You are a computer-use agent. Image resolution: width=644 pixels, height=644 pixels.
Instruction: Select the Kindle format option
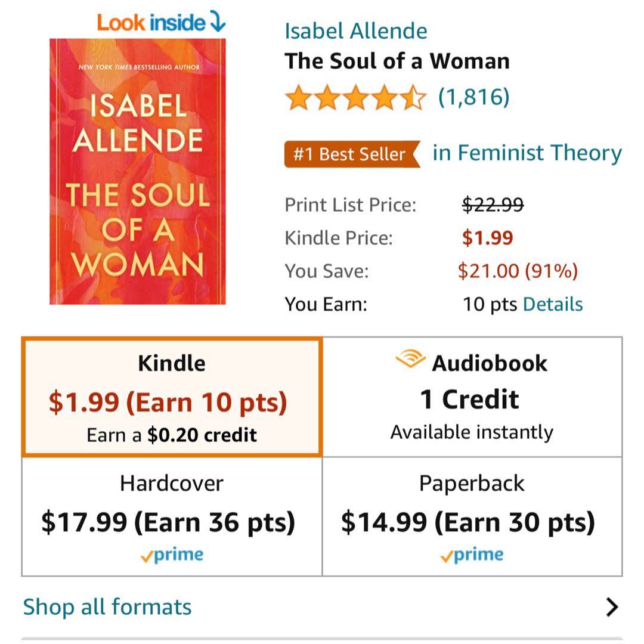point(172,397)
